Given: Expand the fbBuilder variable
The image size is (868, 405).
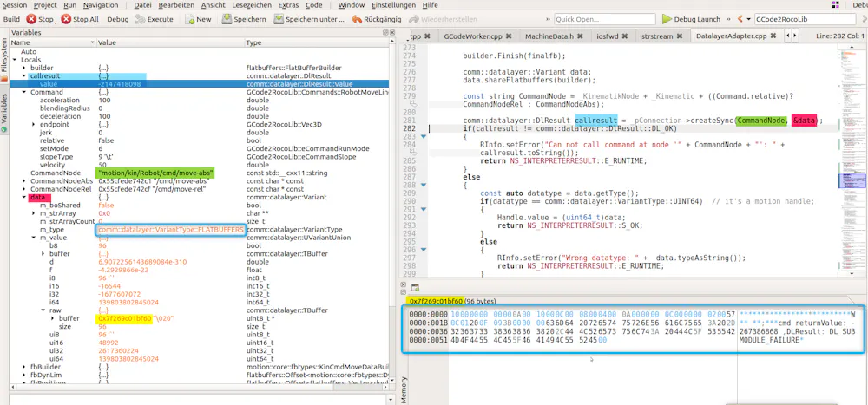Looking at the screenshot, I should [x=24, y=367].
